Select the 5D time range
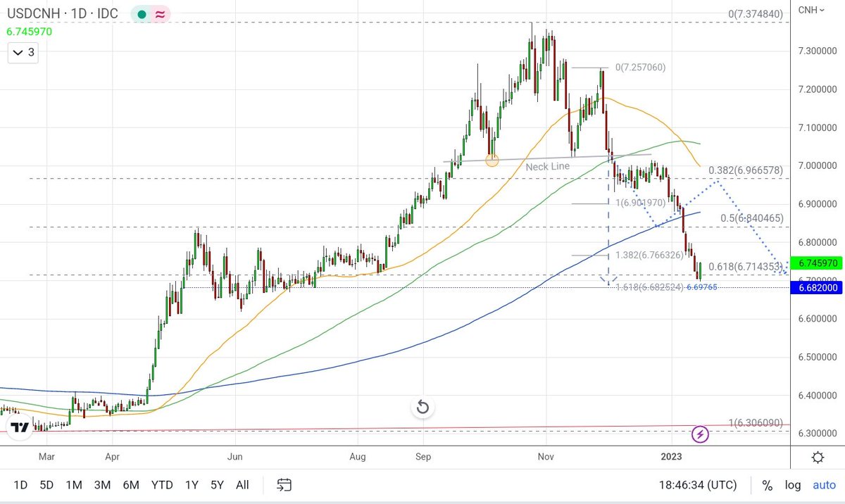 pos(46,484)
